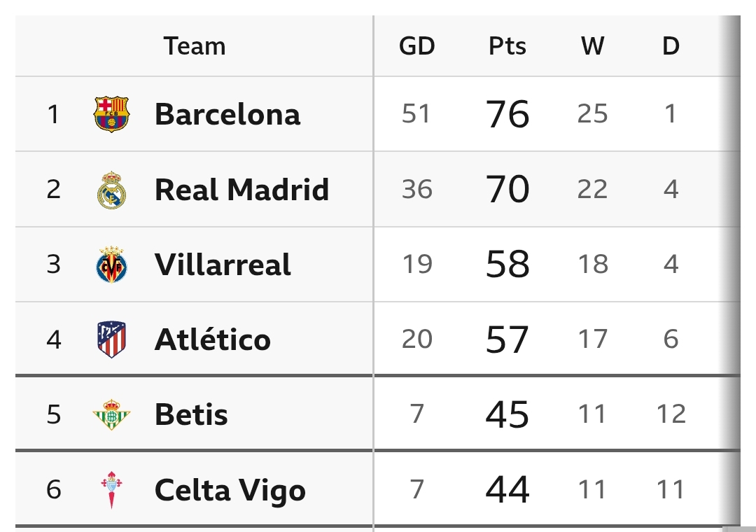Click the Pts column header
This screenshot has height=532, width=756.
507,46
